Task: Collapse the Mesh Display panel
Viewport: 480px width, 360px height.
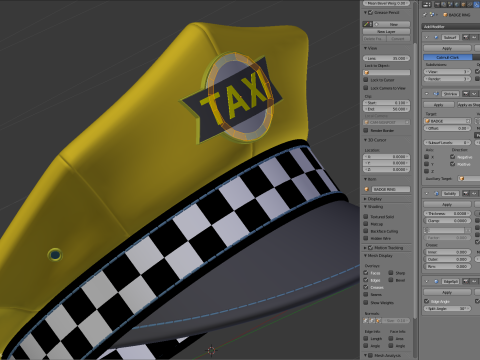Action: click(365, 256)
